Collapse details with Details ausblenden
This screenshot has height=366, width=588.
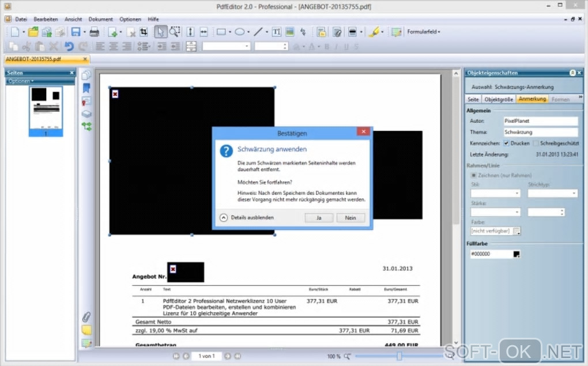[x=246, y=217]
